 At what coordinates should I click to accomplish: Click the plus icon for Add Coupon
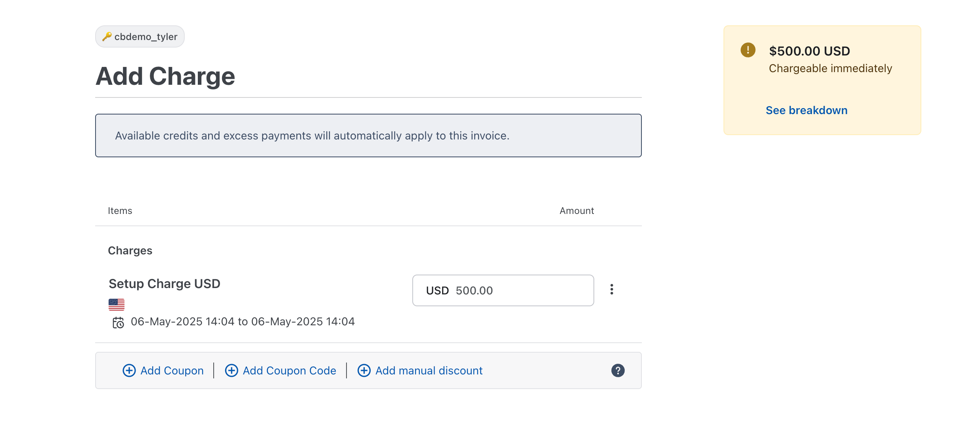click(129, 370)
